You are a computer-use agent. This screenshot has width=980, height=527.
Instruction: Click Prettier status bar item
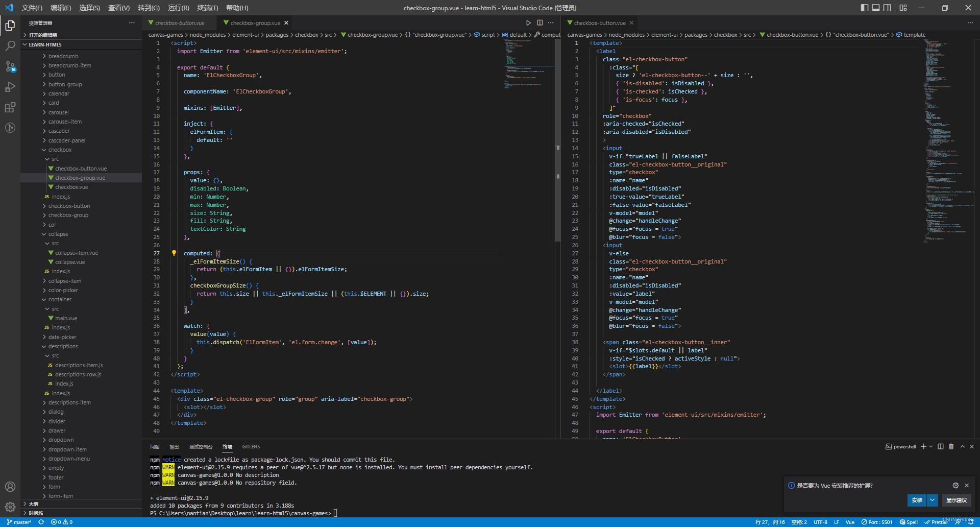936,522
